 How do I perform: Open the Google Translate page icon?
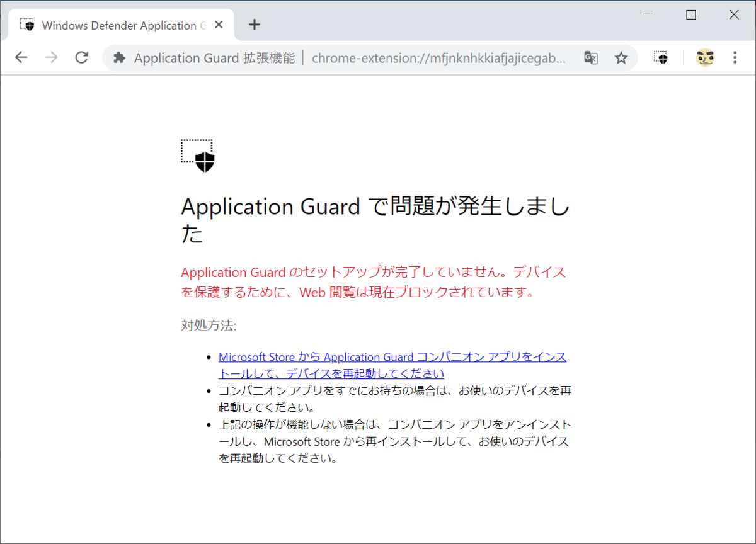[591, 58]
